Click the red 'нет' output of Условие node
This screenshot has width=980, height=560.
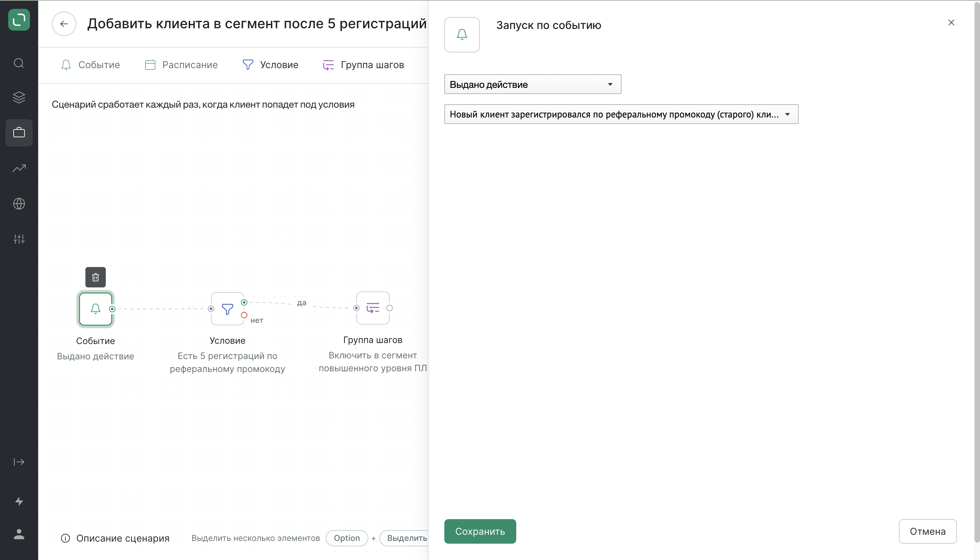(244, 315)
